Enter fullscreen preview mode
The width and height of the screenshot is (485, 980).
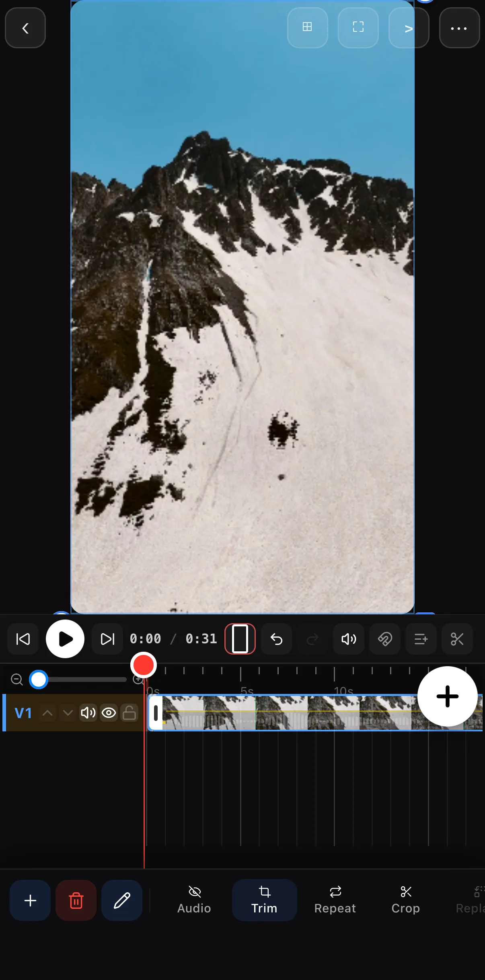point(358,27)
